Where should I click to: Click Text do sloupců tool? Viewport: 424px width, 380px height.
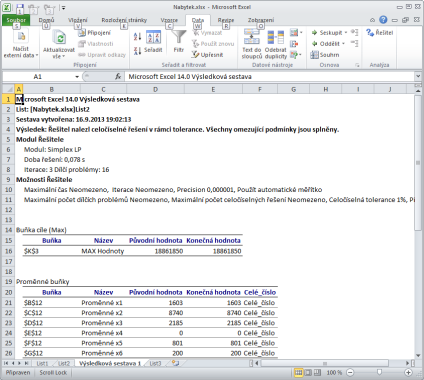[x=252, y=44]
